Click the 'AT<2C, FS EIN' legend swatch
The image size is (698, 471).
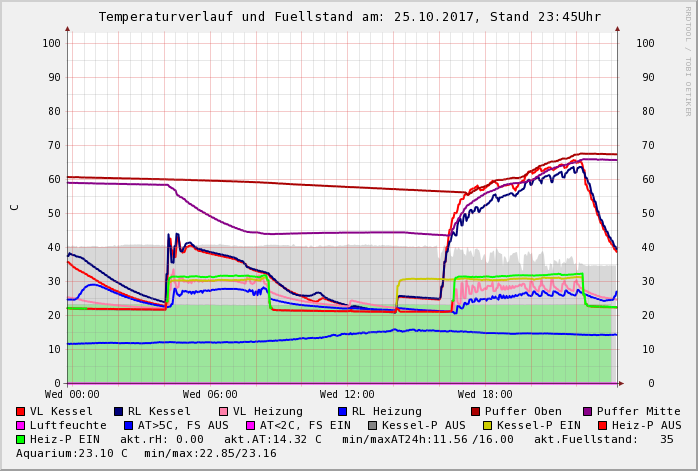[251, 425]
